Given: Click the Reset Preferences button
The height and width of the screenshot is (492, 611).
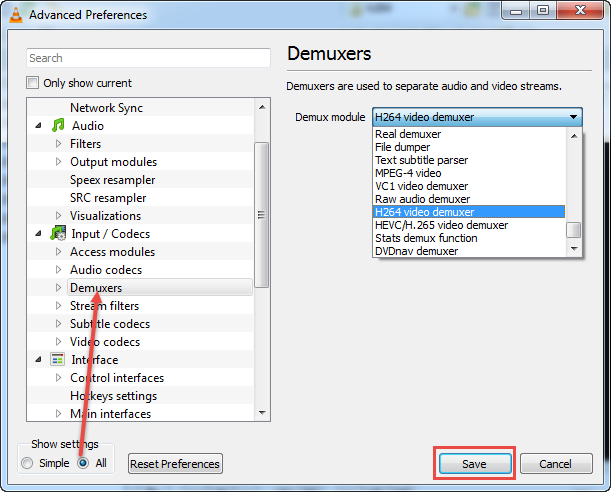Looking at the screenshot, I should pos(175,464).
